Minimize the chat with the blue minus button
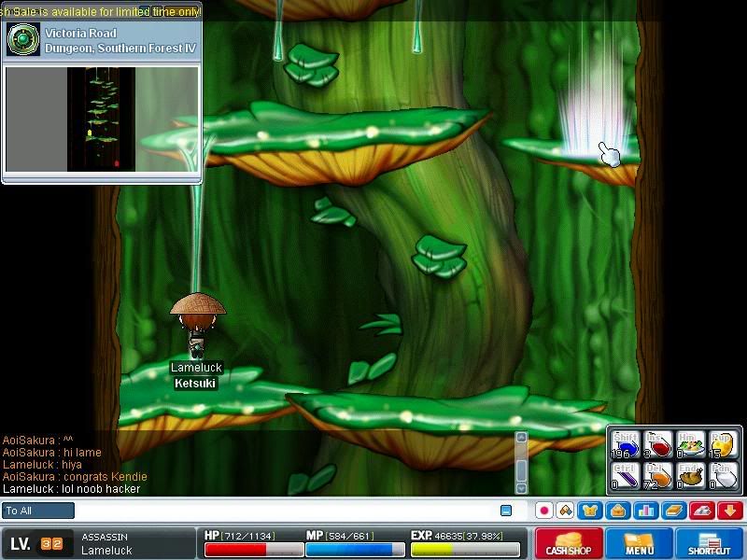The width and height of the screenshot is (747, 560). pos(506,511)
